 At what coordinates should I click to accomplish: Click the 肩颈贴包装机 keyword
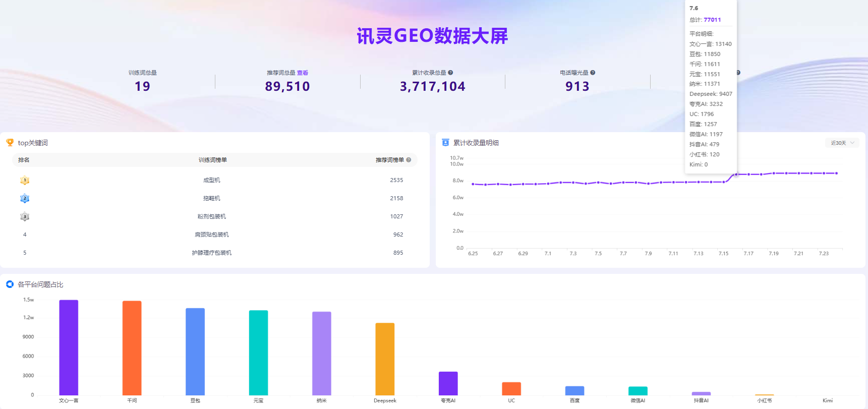(212, 235)
